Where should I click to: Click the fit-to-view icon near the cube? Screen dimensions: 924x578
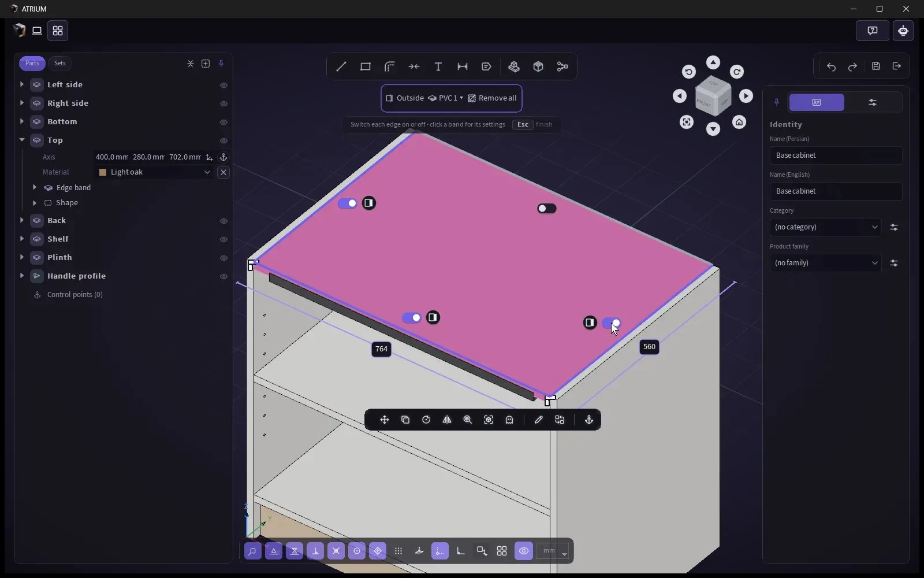[686, 122]
